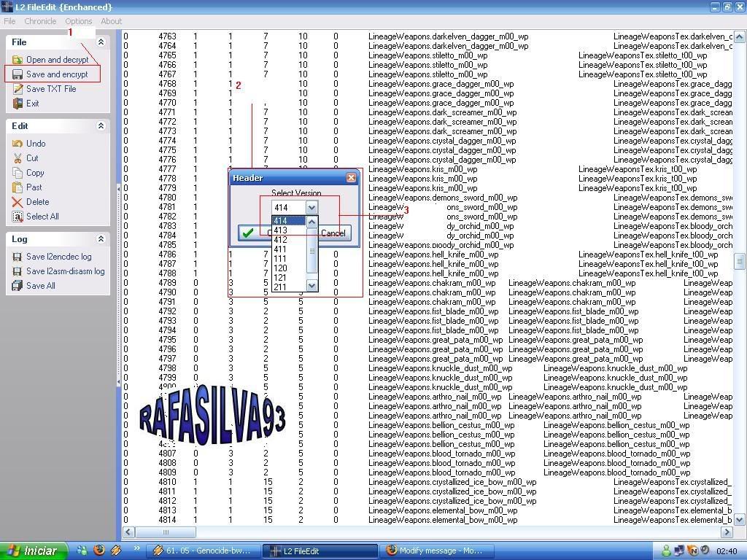The height and width of the screenshot is (560, 747).
Task: Click LineageWeaponsTex.kris_t00_wp in row 4778
Action: point(638,179)
